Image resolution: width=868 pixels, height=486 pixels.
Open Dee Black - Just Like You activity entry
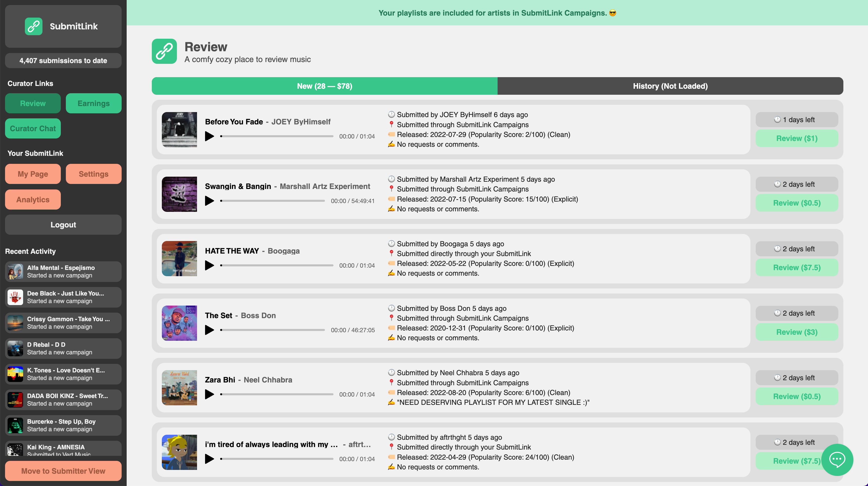[x=63, y=297]
